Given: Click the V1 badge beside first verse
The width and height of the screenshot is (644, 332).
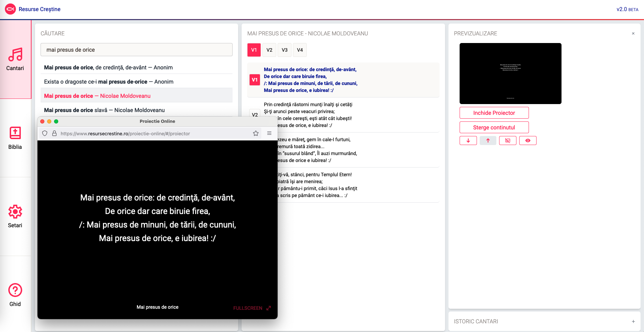Looking at the screenshot, I should tap(255, 80).
